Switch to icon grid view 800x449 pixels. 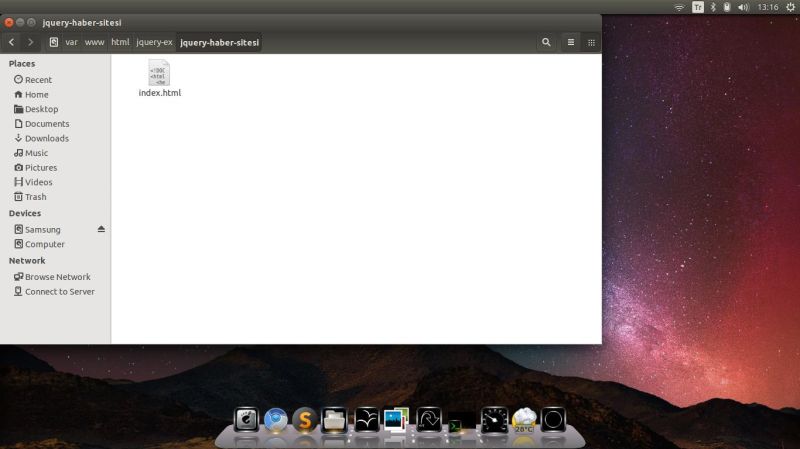pyautogui.click(x=591, y=42)
